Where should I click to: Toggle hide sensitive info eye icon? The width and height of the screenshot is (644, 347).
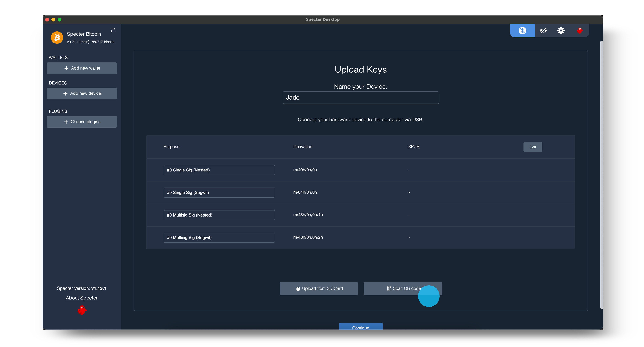click(543, 30)
